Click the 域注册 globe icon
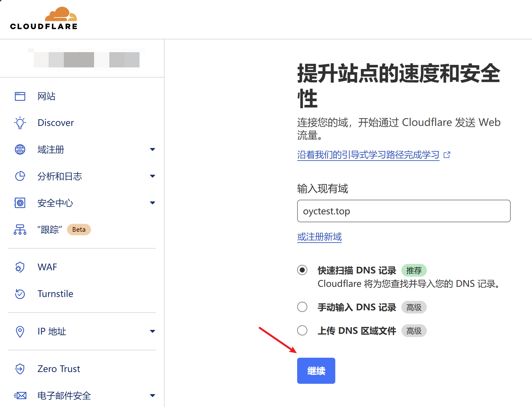 coord(20,149)
